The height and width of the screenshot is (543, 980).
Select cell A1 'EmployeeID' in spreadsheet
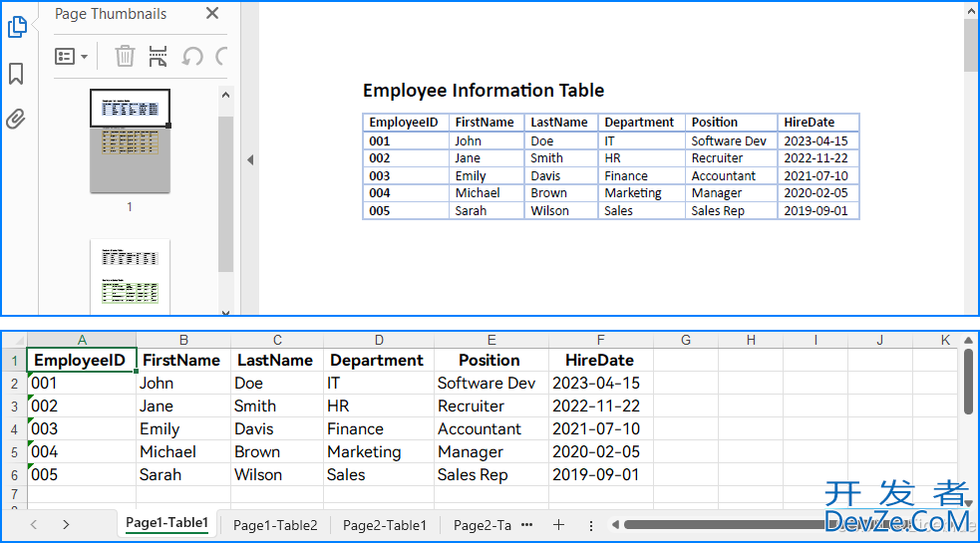pos(81,360)
